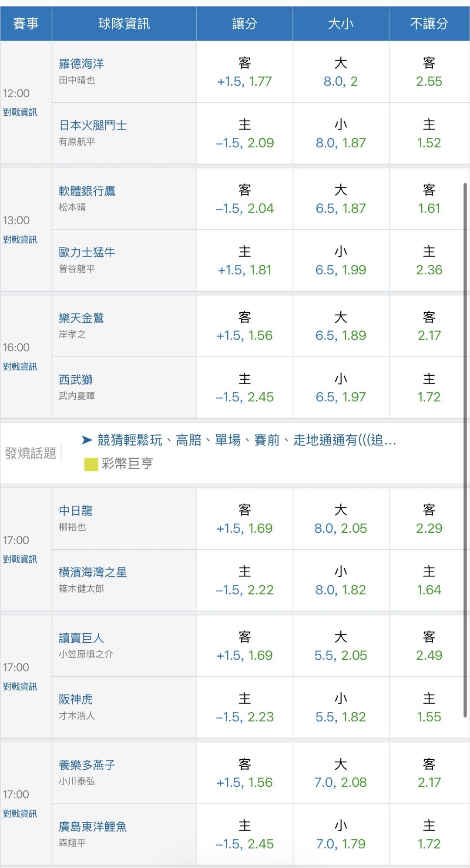
Task: Pick 主 –1.5, 2.45 for 西武獅
Action: (245, 388)
